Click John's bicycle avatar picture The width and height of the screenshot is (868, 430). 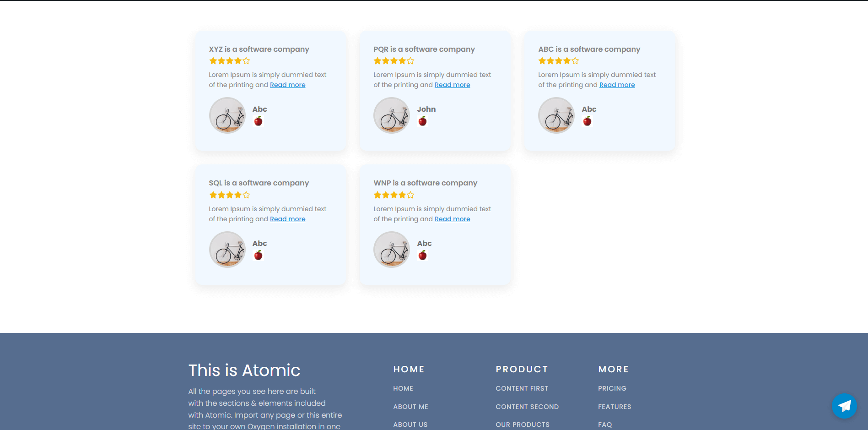click(x=392, y=115)
